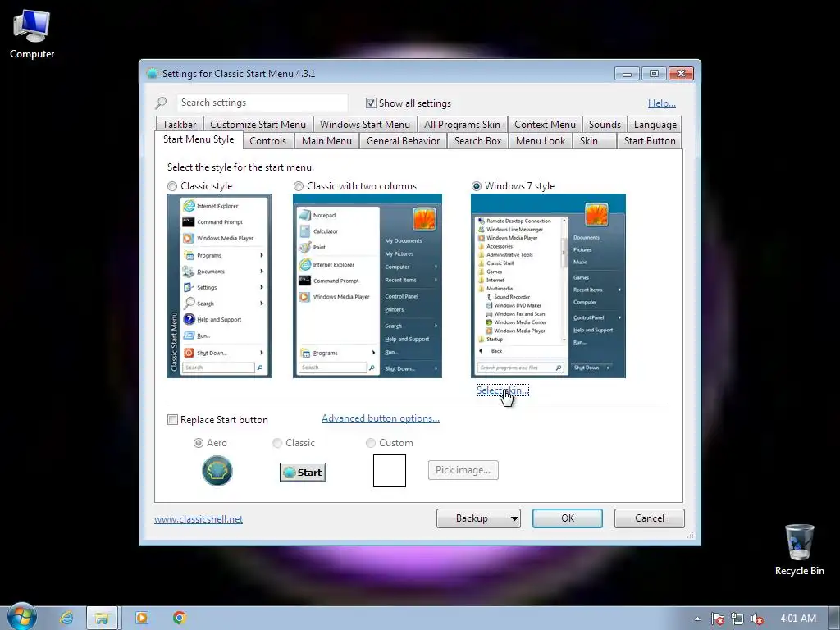Click the Pick image... button
The height and width of the screenshot is (630, 840).
(x=463, y=470)
